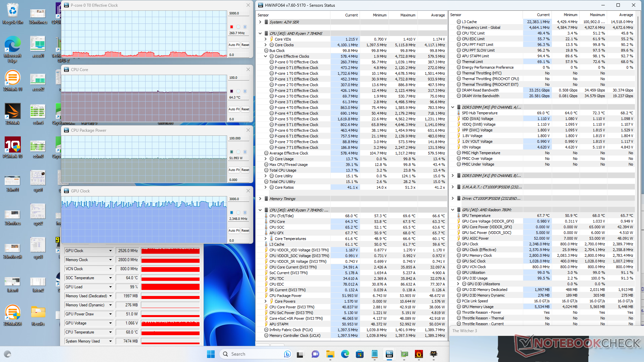Expand the Memory Timings section
644x362 pixels.
pyautogui.click(x=260, y=199)
